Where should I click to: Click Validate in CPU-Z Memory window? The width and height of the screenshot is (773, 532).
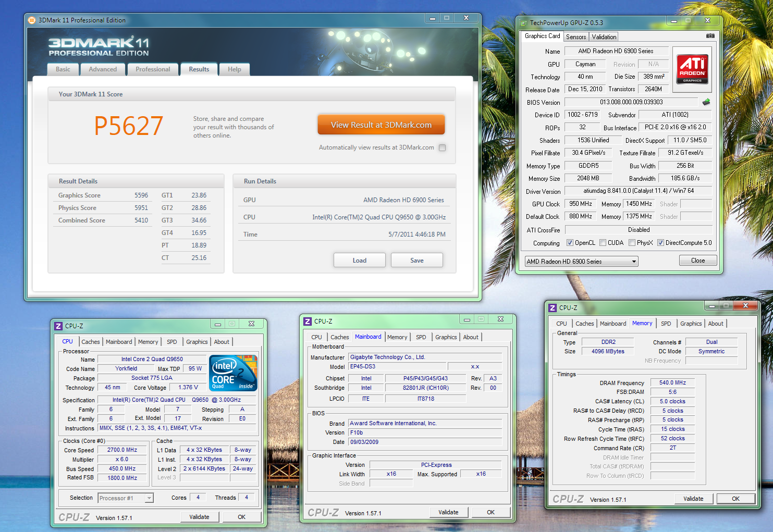point(693,499)
